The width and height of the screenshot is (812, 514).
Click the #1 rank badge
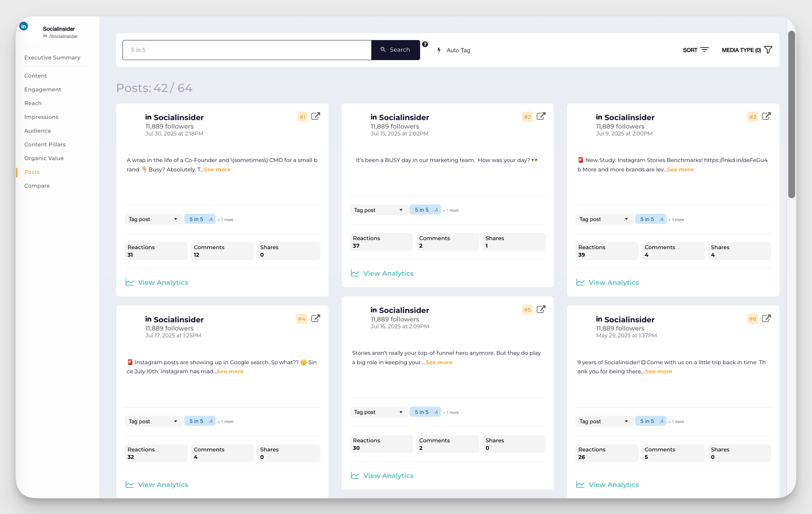(x=302, y=117)
